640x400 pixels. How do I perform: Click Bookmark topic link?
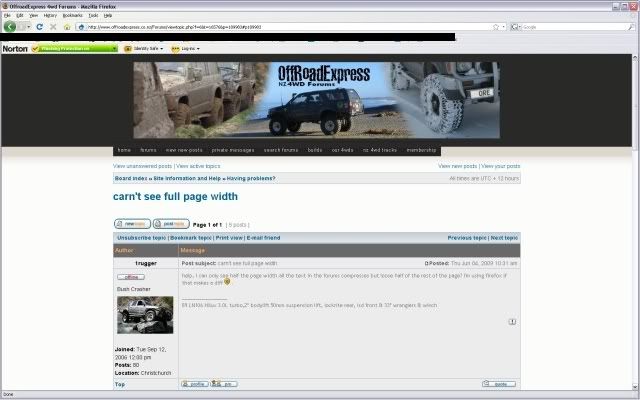click(191, 238)
